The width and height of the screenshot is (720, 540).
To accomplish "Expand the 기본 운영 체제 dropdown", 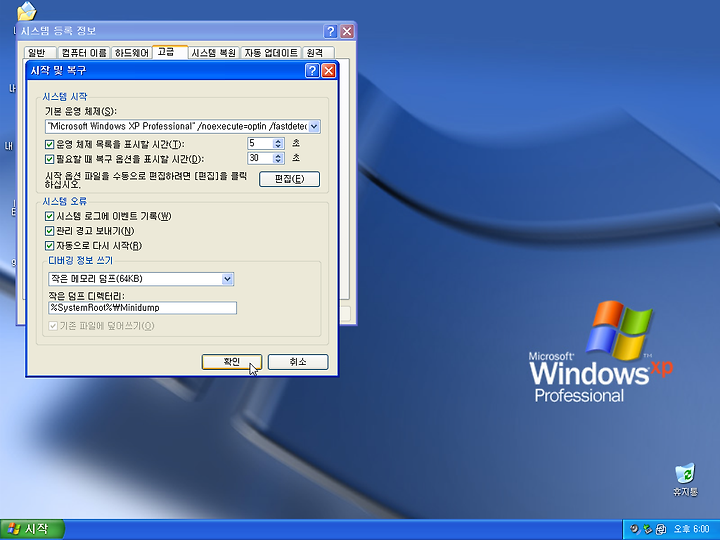I will (314, 126).
